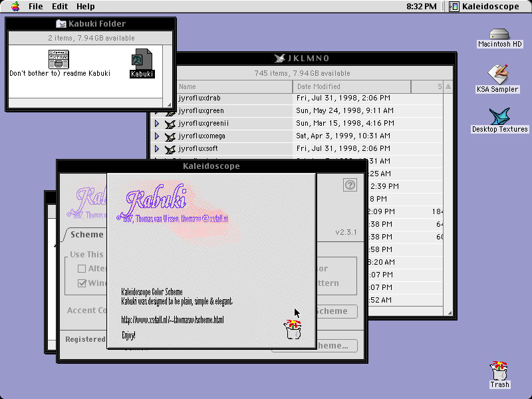Click the 'Don't bother to) readme Kabuki' label
The image size is (532, 399).
[60, 73]
